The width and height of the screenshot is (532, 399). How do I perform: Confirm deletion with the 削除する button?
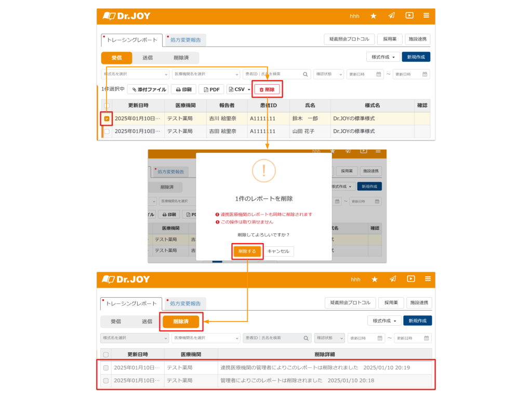pyautogui.click(x=247, y=251)
